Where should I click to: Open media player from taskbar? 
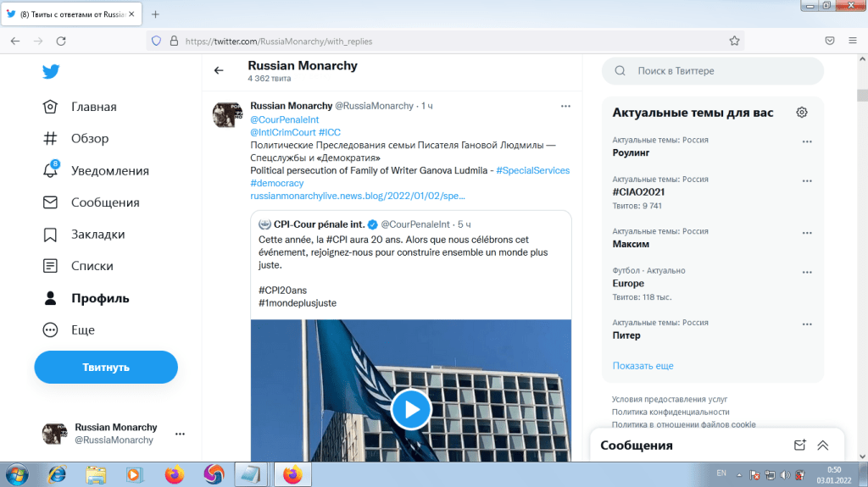point(134,475)
